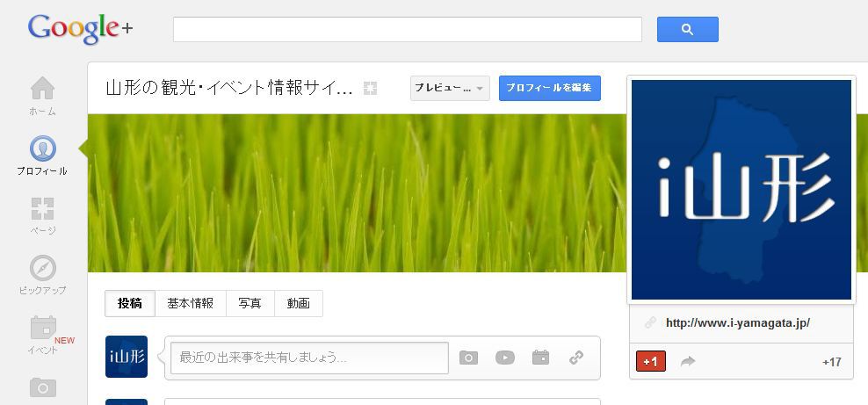Add a video via the YouTube play icon

point(505,358)
